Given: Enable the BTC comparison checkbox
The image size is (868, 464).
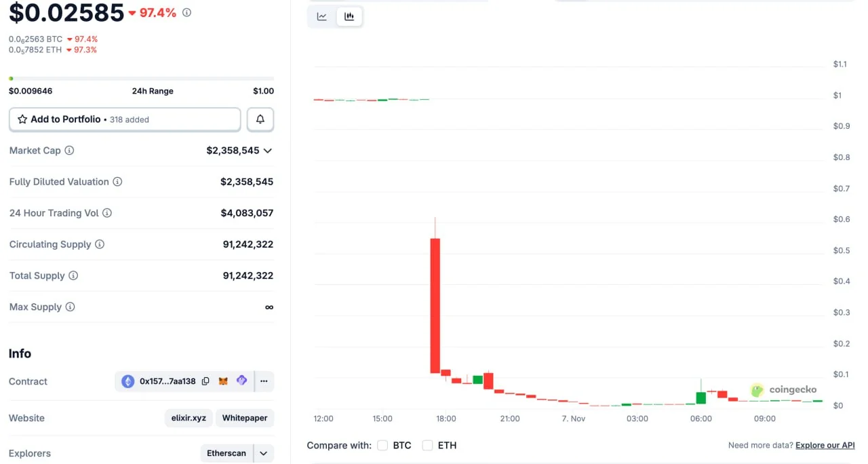Looking at the screenshot, I should click(x=382, y=446).
